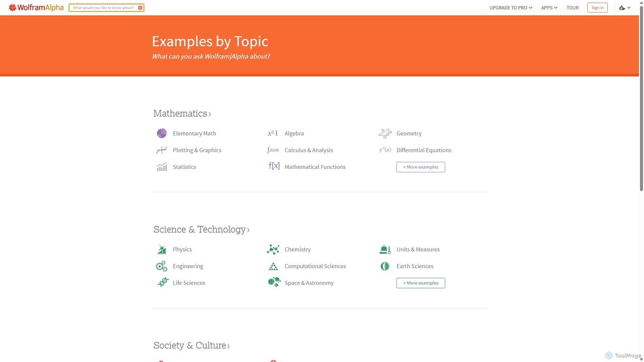Click the Plotting & Graphics curve icon
The width and height of the screenshot is (644, 362).
162,150
